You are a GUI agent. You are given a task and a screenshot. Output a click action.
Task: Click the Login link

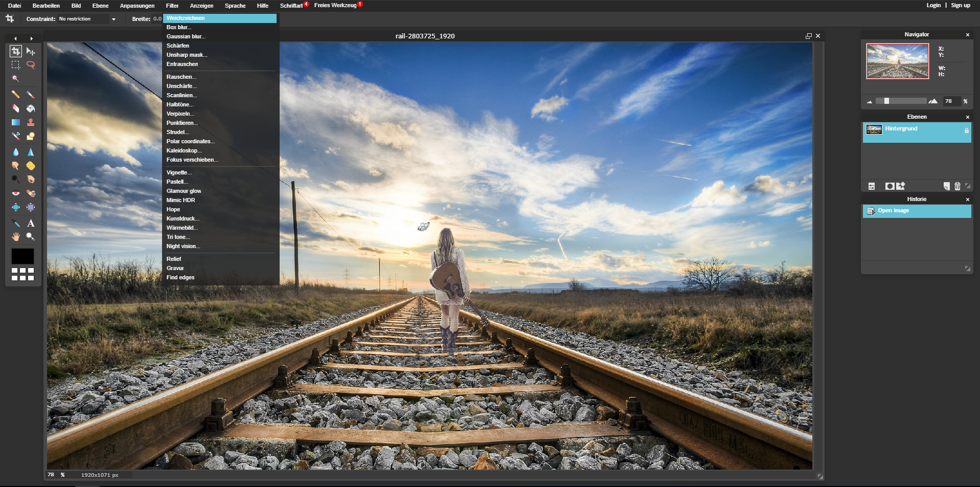pos(933,5)
